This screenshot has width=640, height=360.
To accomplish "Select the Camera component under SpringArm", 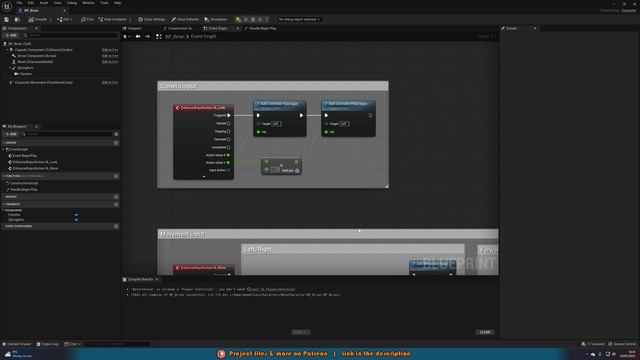I will point(24,74).
